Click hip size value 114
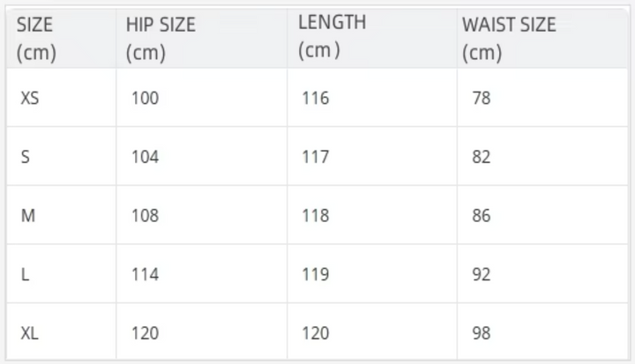This screenshot has height=364, width=635. click(x=145, y=274)
